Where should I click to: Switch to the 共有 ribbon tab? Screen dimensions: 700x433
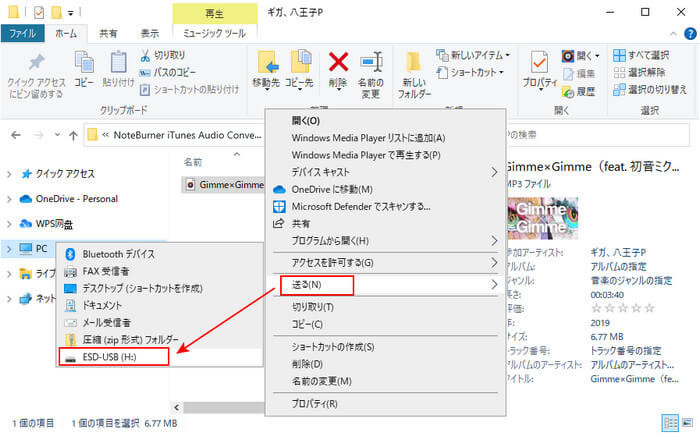(108, 33)
